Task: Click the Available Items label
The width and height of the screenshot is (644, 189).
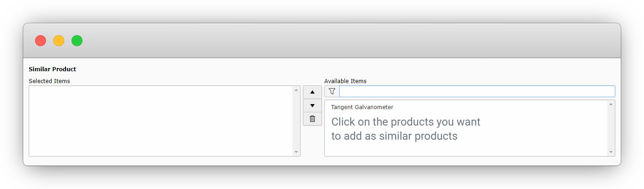Action: [x=345, y=81]
